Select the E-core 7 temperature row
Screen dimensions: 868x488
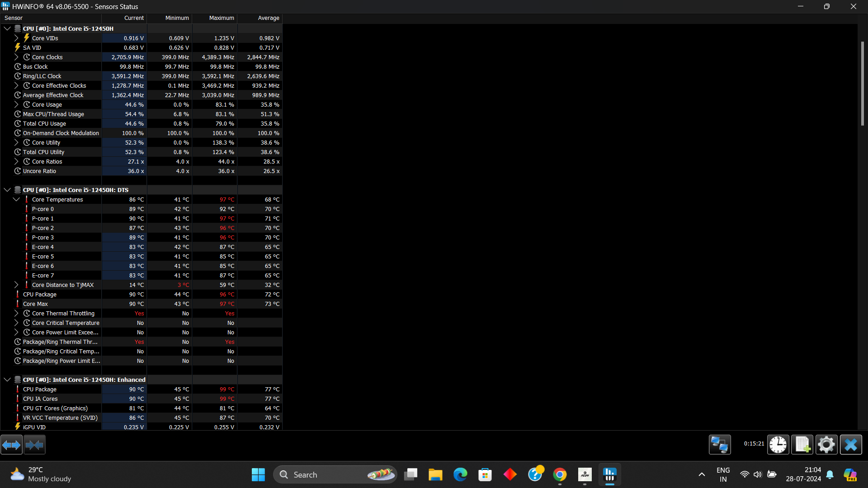coord(141,275)
